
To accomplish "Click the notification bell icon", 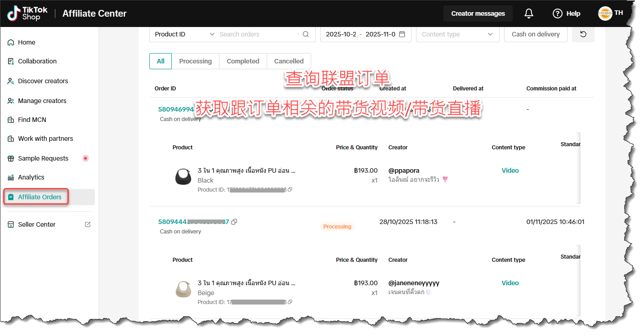I will tap(529, 13).
